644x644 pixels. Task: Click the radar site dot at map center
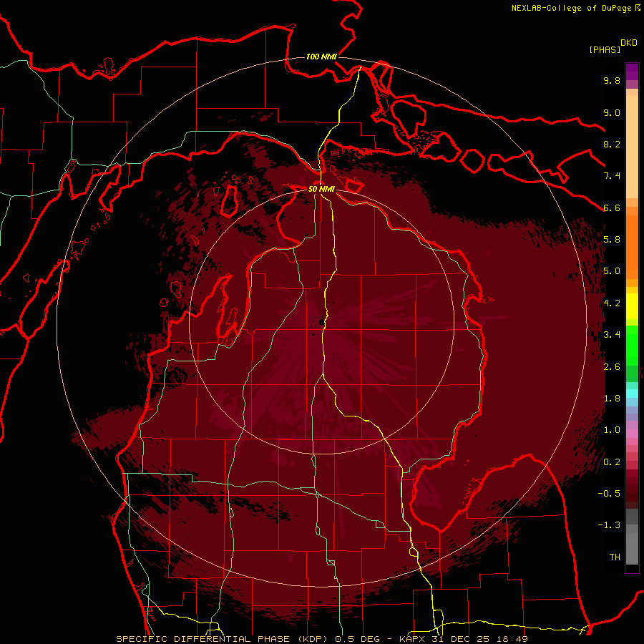pos(321,322)
